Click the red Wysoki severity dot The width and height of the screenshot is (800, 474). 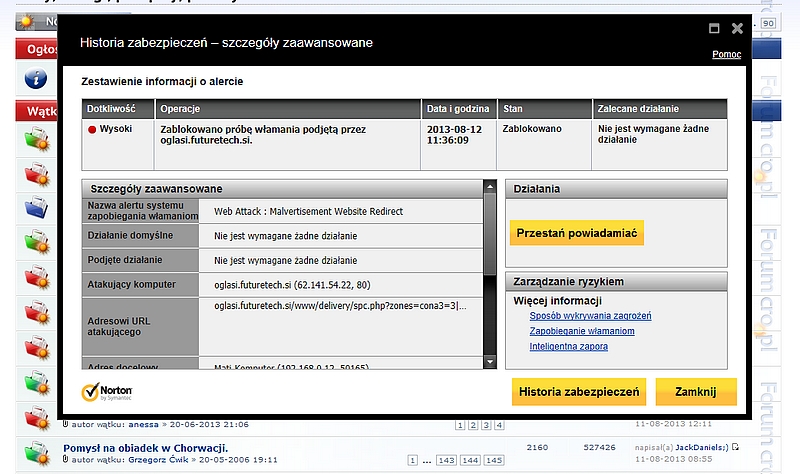click(x=92, y=129)
